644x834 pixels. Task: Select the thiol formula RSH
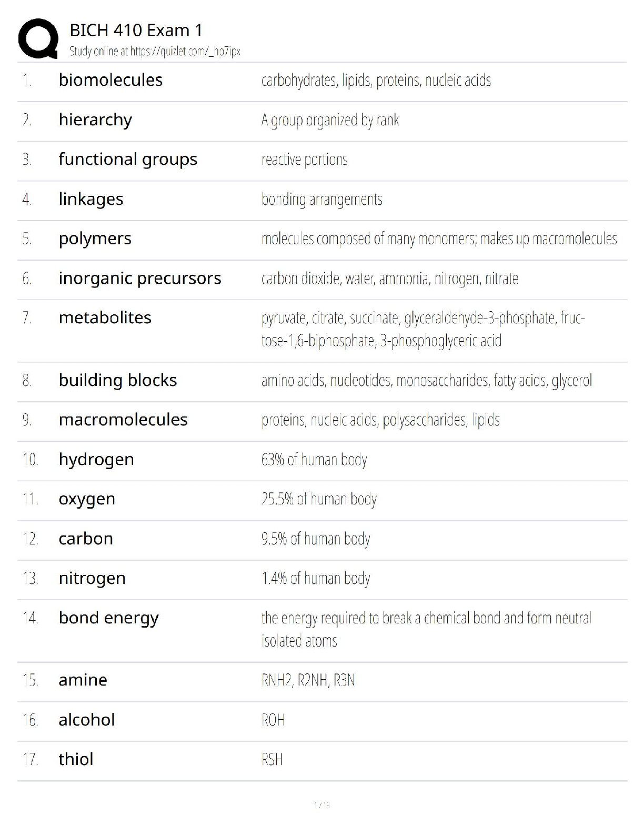pos(272,759)
